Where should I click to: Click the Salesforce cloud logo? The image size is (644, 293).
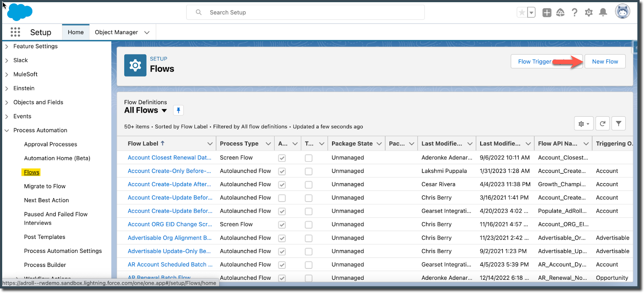click(20, 12)
